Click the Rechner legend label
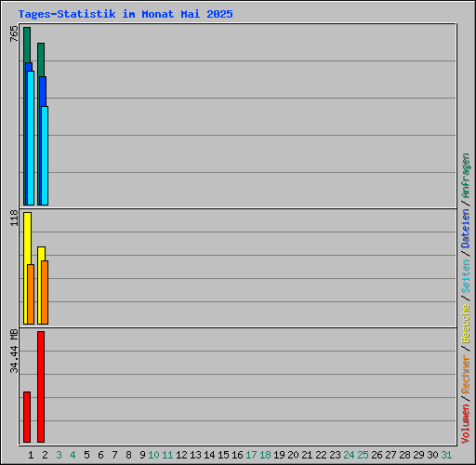Screen dimensions: 476x465 (466, 374)
